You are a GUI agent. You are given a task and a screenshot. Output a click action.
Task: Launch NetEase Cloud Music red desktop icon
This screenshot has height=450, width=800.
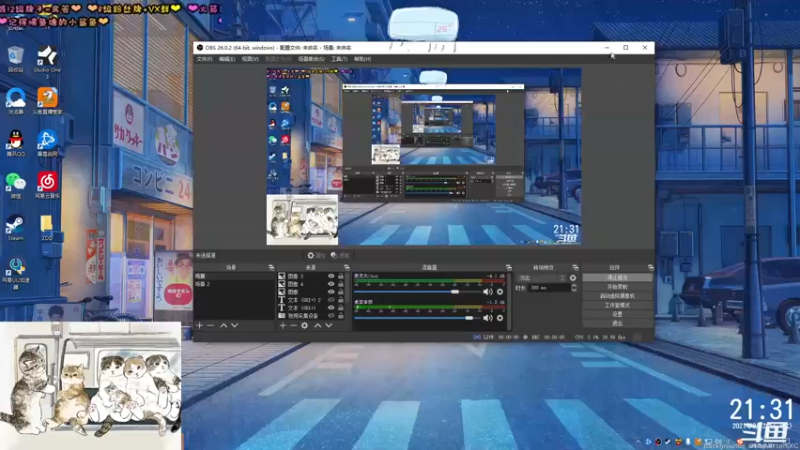click(47, 185)
